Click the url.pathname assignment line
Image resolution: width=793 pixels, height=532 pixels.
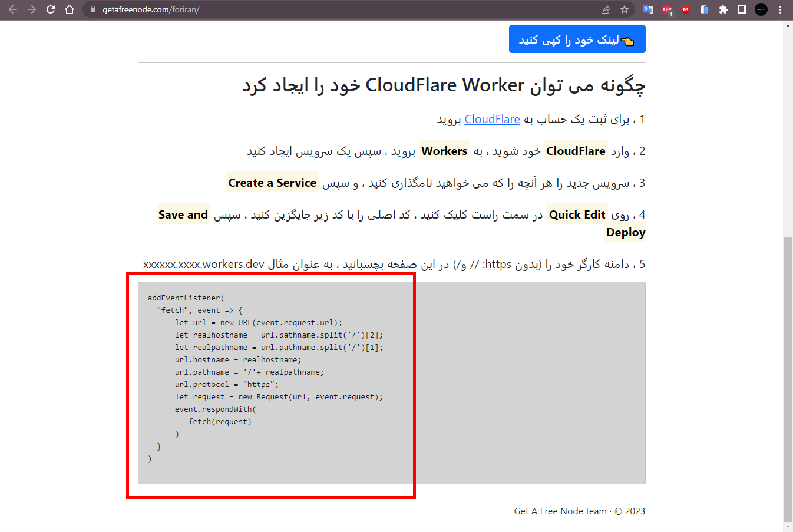click(249, 372)
